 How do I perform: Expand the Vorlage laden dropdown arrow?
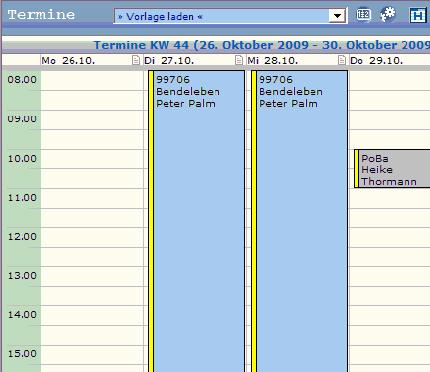coord(337,16)
